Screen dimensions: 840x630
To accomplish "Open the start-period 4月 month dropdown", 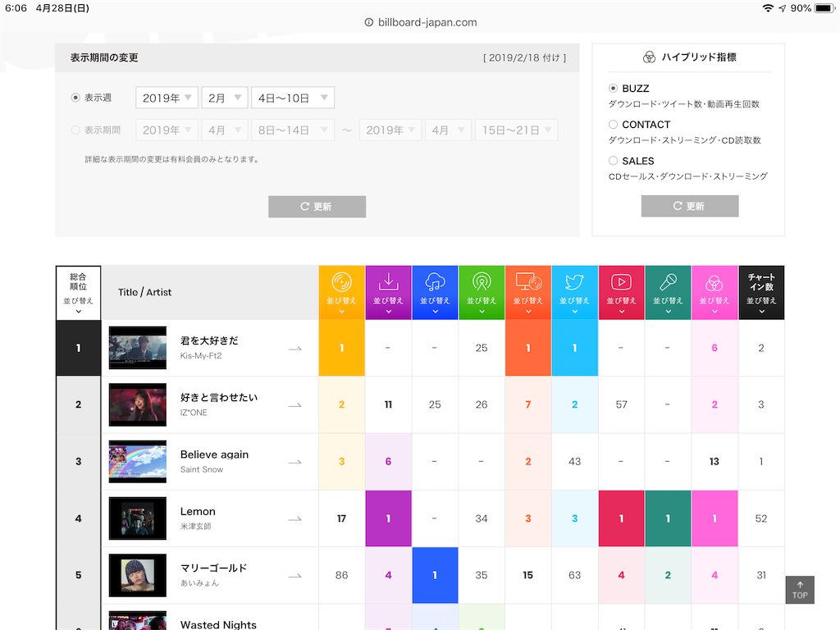I will (x=225, y=130).
